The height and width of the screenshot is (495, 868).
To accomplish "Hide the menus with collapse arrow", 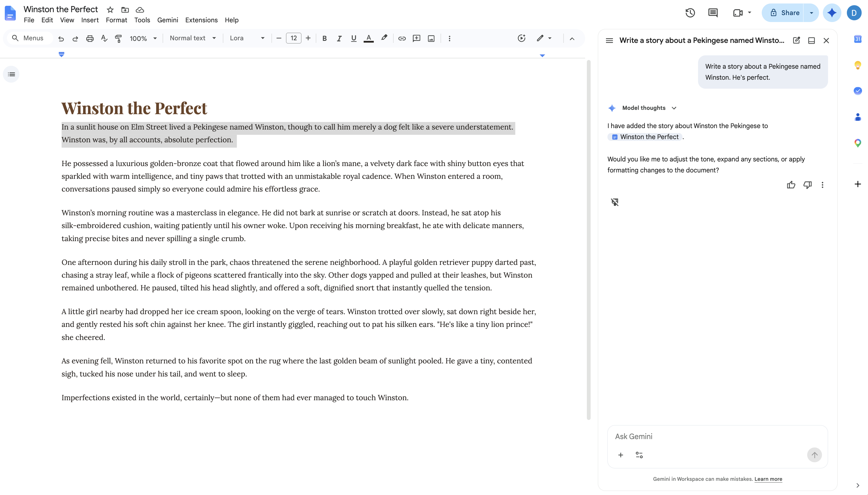I will pyautogui.click(x=572, y=39).
